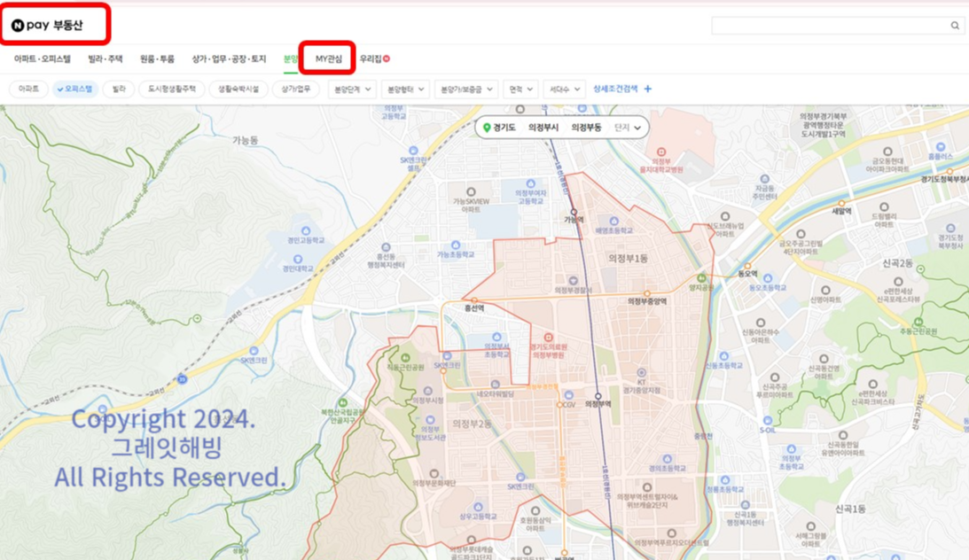The width and height of the screenshot is (969, 560).
Task: Click the search input field
Action: coord(833,26)
